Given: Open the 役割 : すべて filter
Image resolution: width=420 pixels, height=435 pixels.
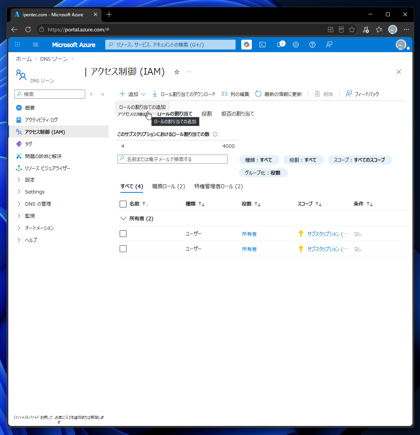Looking at the screenshot, I should click(303, 160).
